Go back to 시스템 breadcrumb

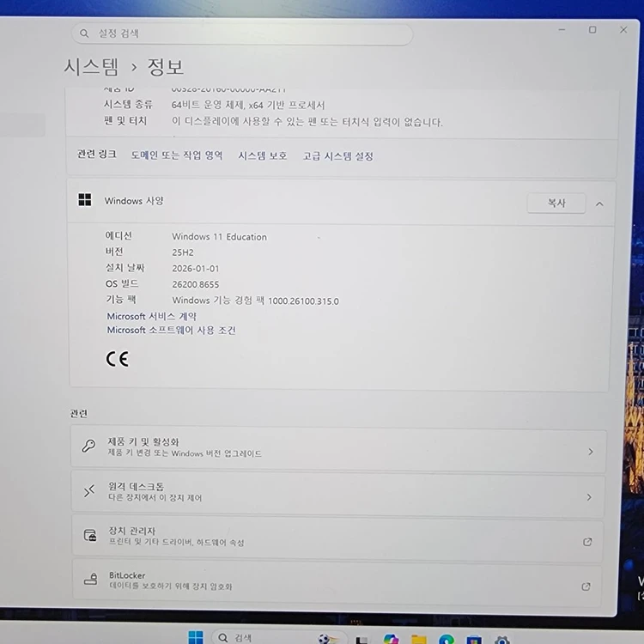(x=91, y=67)
